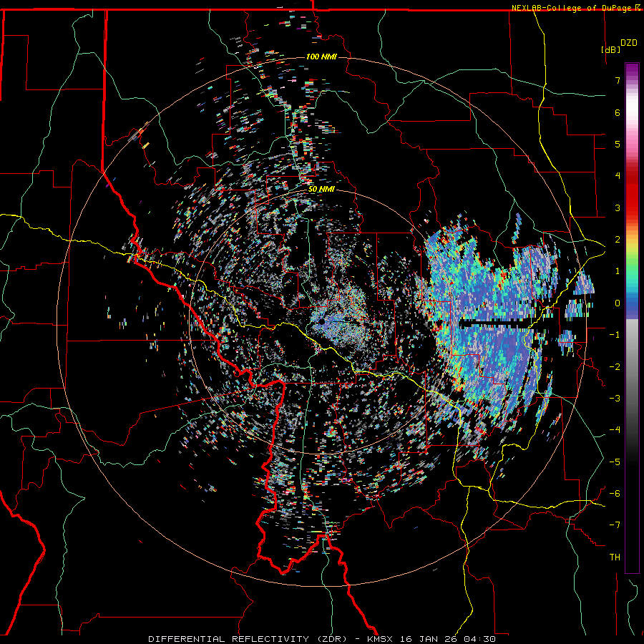The image size is (644, 644).
Task: Select the "-4" legend value
Action: [615, 430]
